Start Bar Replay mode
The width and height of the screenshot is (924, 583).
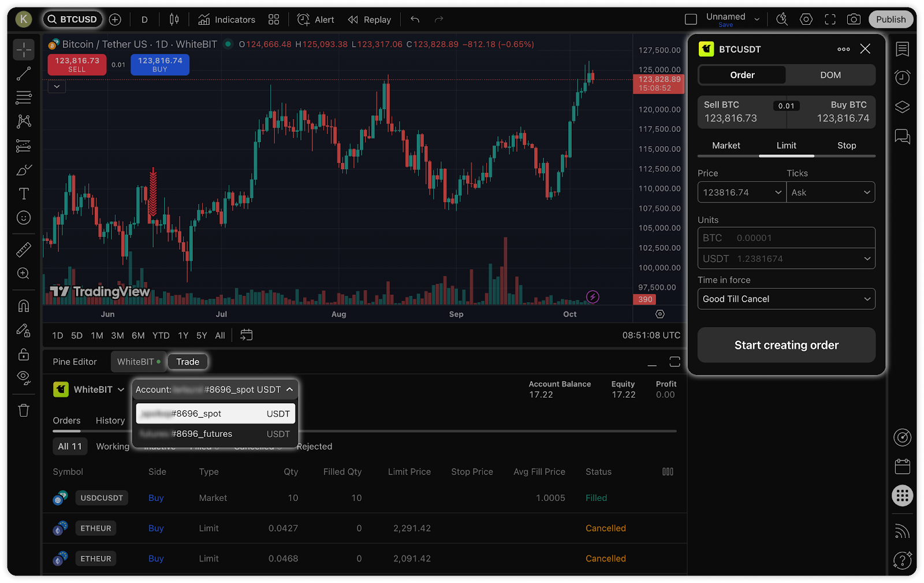tap(370, 20)
